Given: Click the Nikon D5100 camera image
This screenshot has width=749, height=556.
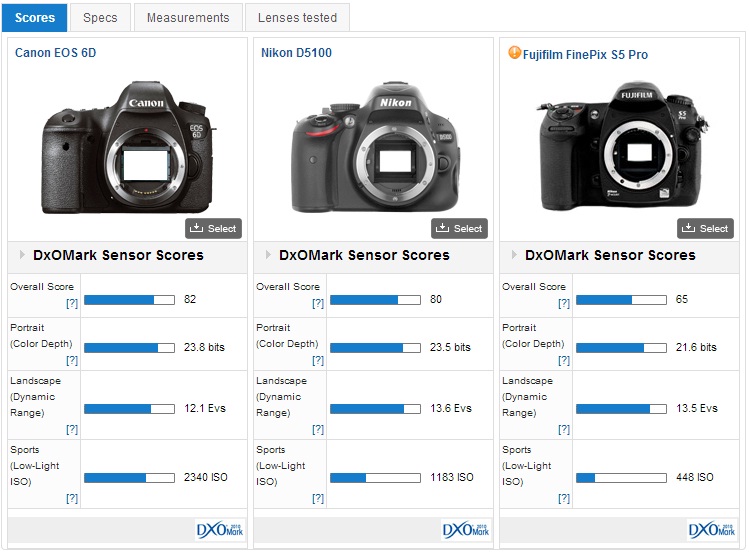Looking at the screenshot, I should 376,146.
